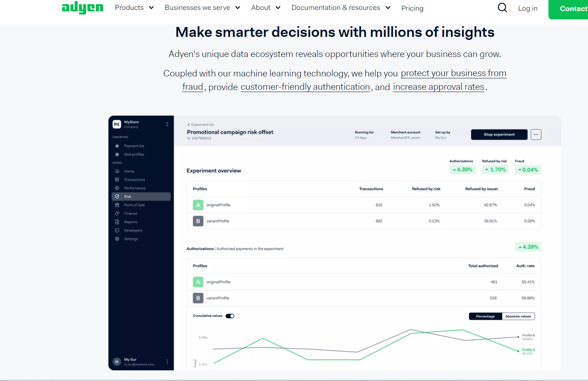Open the My Sur account options menu
The height and width of the screenshot is (381, 588).
tap(167, 362)
